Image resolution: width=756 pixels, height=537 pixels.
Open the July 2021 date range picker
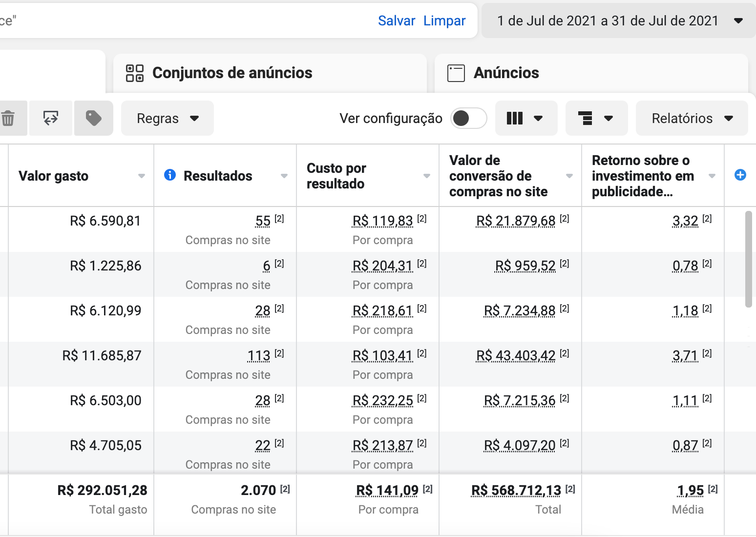click(619, 21)
